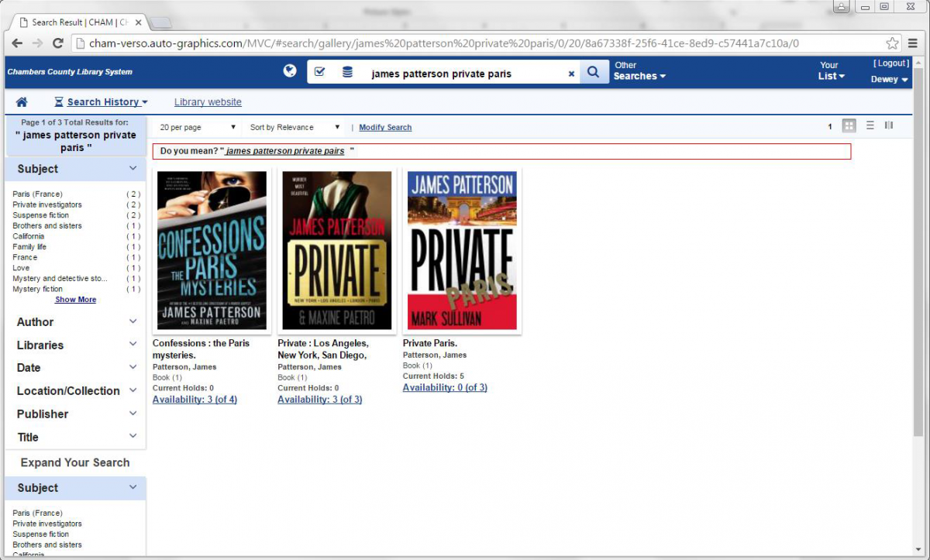
Task: Open the Search History menu
Action: [101, 102]
